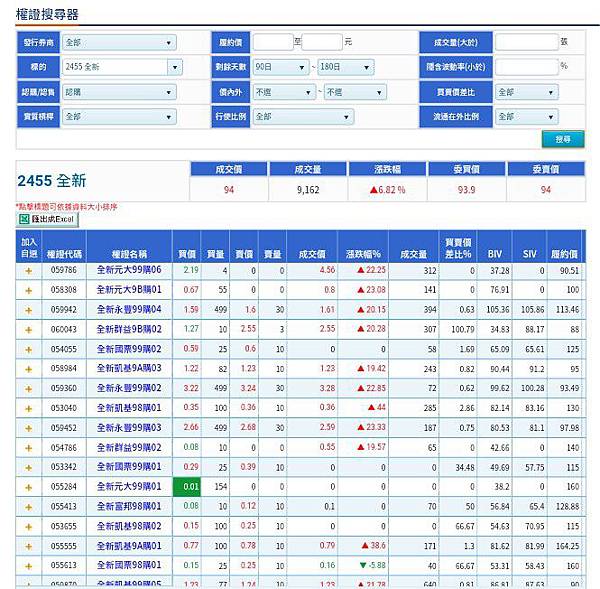
Task: Sort table by SIV column header
Action: [x=529, y=254]
